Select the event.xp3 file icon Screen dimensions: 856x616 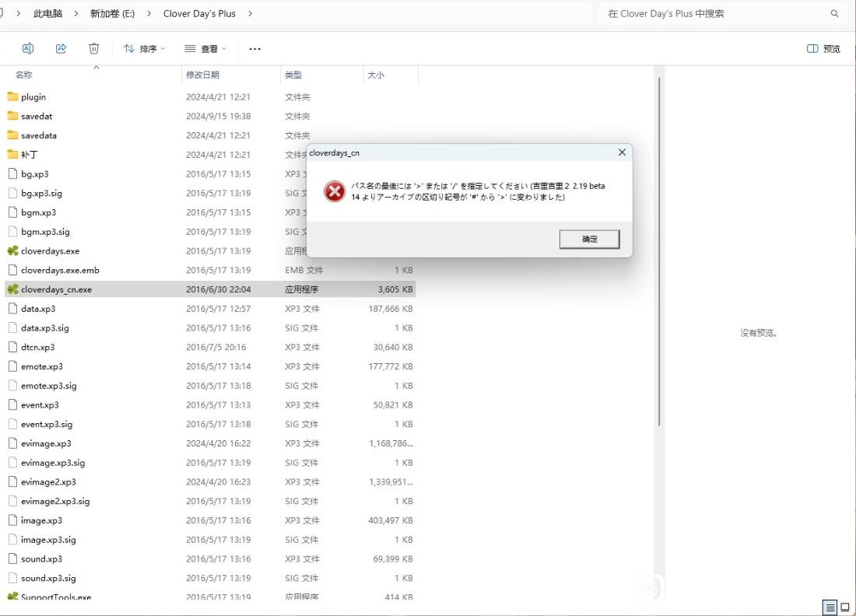12,405
